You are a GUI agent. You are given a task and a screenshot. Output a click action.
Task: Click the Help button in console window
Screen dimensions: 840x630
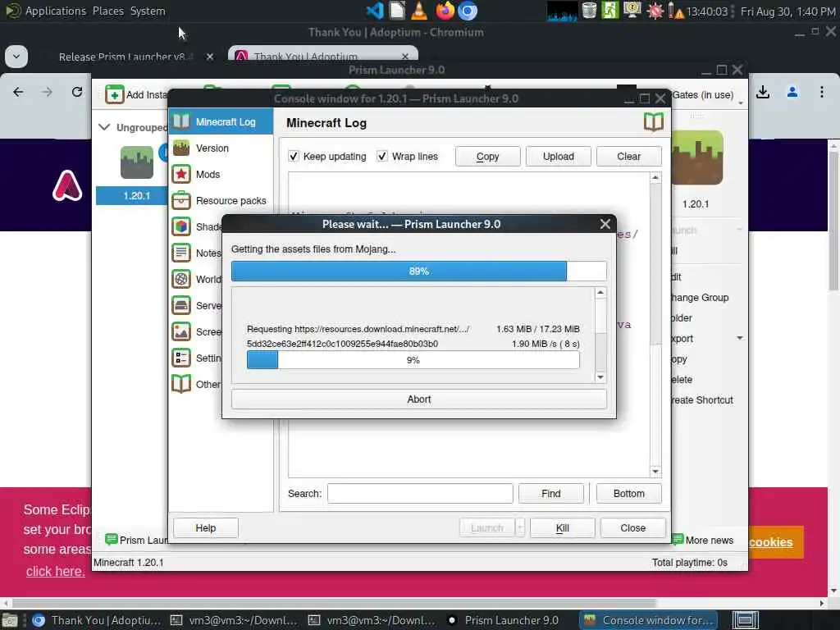point(206,527)
